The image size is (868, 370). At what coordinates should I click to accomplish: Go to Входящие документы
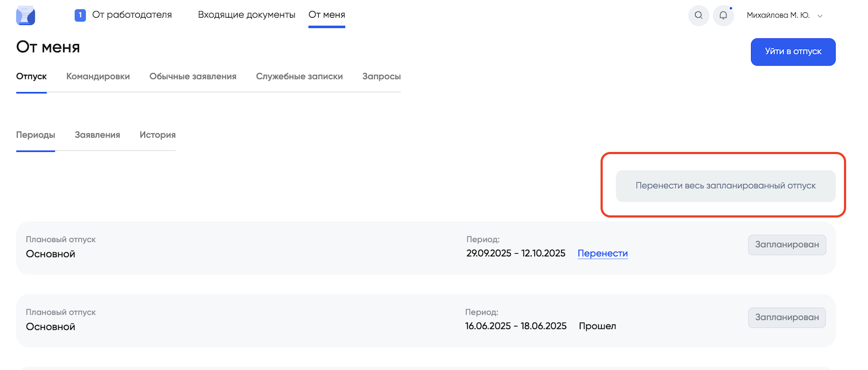(x=246, y=15)
